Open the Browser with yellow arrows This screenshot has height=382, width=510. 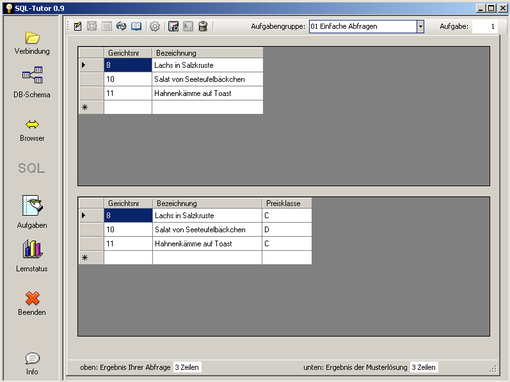coord(32,124)
